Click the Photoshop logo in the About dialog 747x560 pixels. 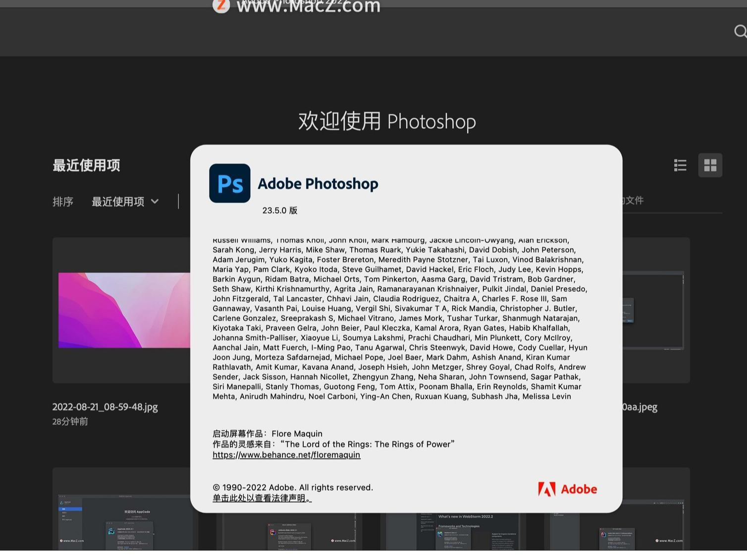(x=229, y=183)
